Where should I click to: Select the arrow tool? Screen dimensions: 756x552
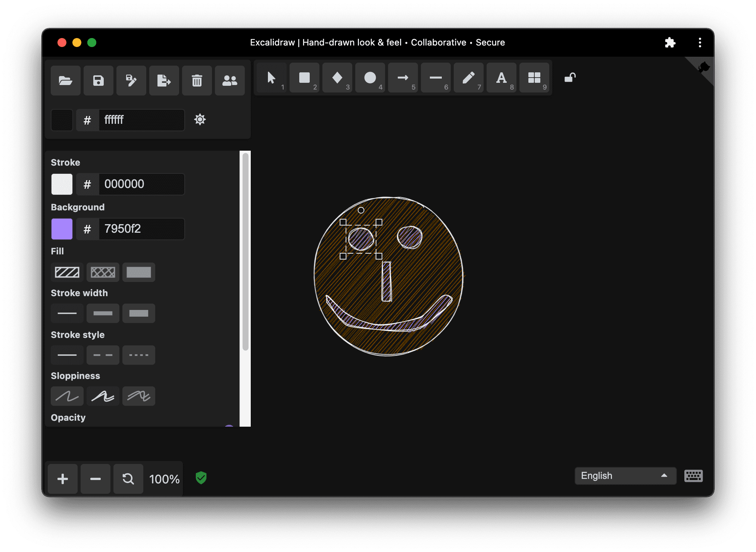click(403, 79)
